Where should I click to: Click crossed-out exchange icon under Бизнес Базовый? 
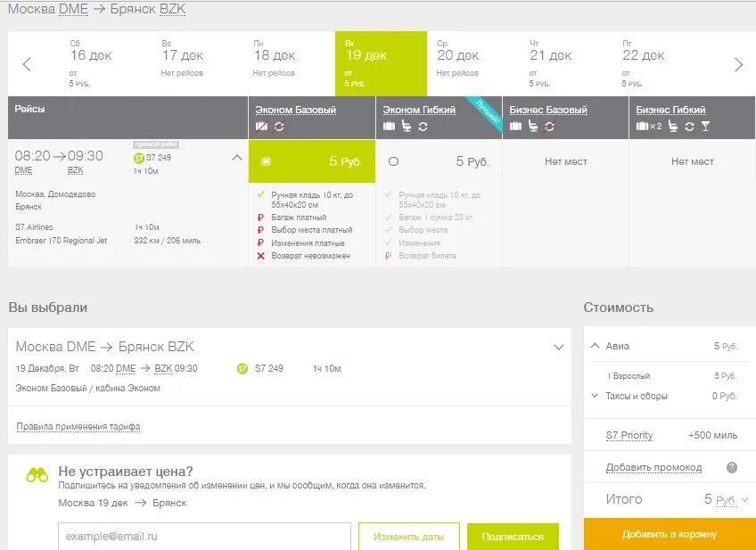click(549, 127)
